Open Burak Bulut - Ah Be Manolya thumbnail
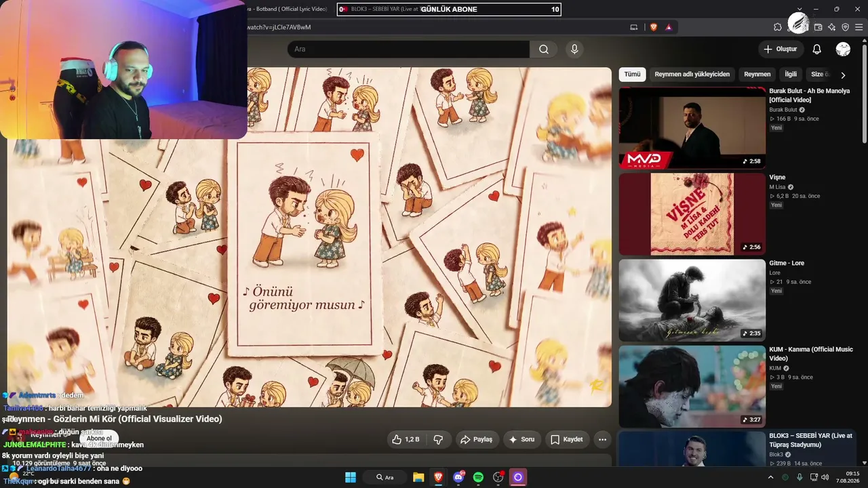868x488 pixels. pyautogui.click(x=692, y=127)
